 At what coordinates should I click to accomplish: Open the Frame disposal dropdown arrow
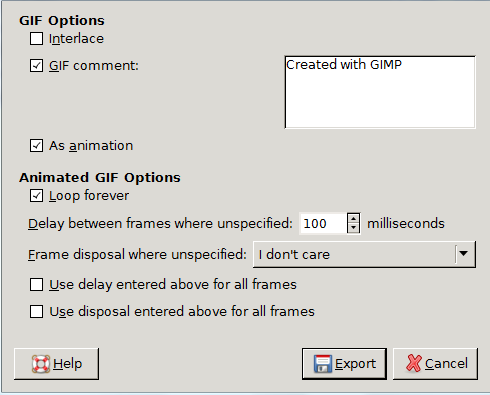(x=464, y=254)
